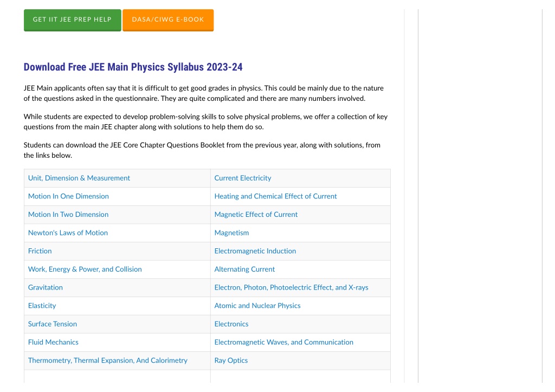Open Thermometry, Thermal Expansion, And Calorimetry link
Viewport: 555px width, 392px height.
click(x=108, y=361)
